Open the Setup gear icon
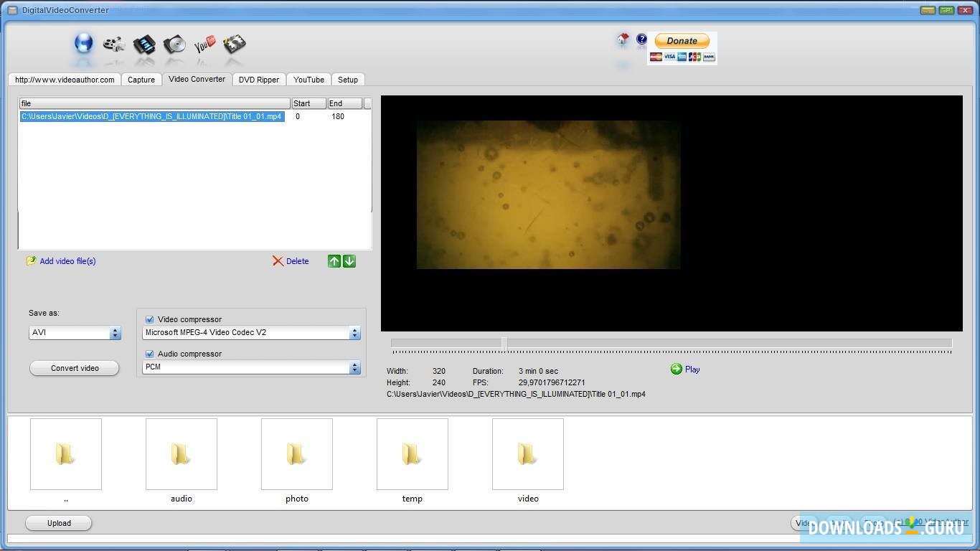Viewport: 980px width, 551px height. [x=234, y=44]
